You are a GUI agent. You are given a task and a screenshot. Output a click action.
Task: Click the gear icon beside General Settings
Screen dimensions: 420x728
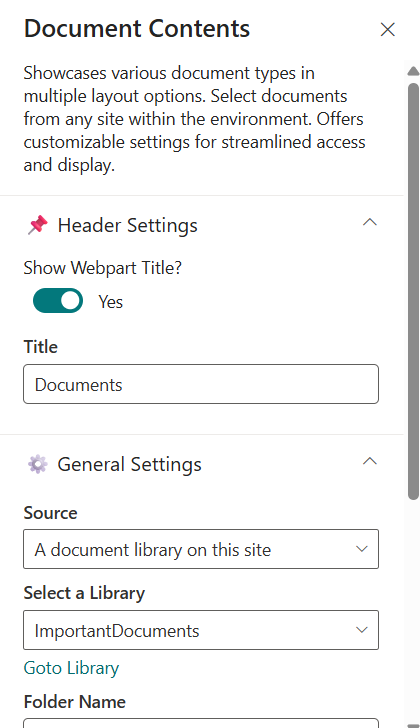pos(38,464)
